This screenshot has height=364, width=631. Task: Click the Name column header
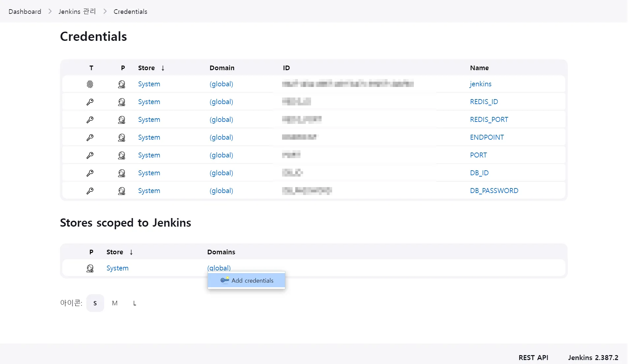click(x=479, y=68)
